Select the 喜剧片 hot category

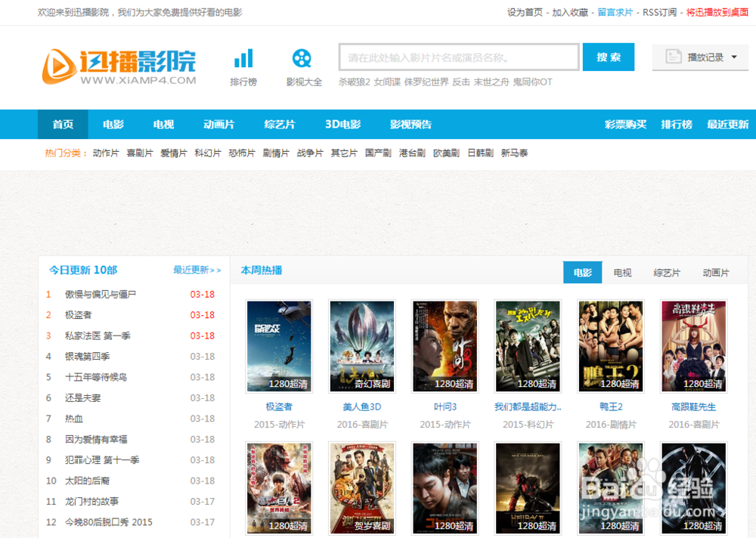point(140,153)
